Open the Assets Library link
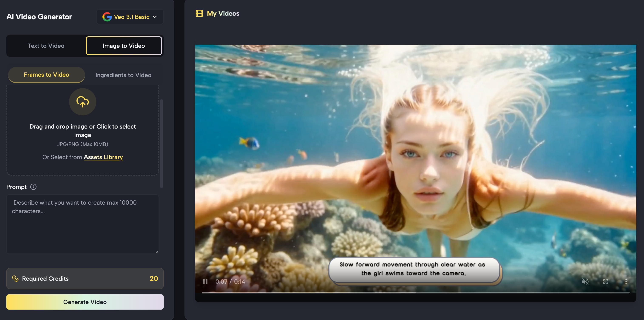Screen dimensions: 644x320 coord(103,157)
